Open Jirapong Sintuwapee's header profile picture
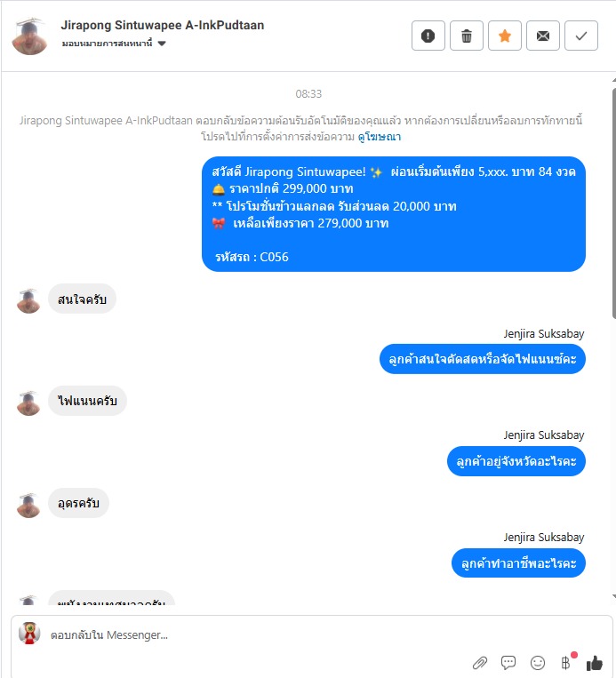This screenshot has height=678, width=616. point(29,36)
